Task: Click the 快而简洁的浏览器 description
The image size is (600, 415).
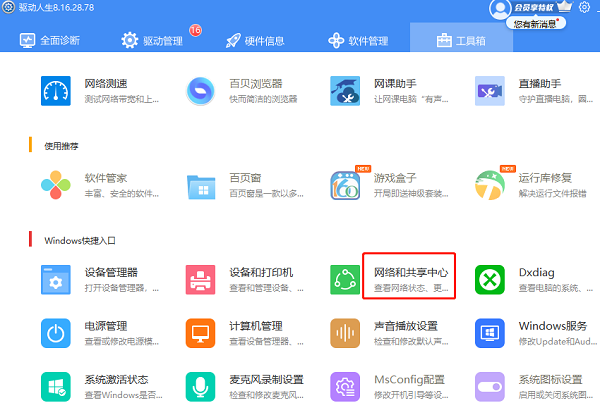Action: coord(263,99)
